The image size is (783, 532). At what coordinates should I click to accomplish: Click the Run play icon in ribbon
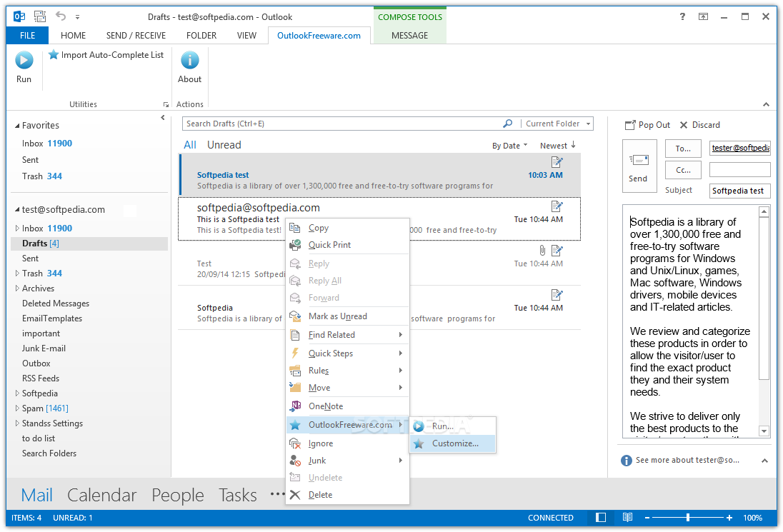click(24, 61)
